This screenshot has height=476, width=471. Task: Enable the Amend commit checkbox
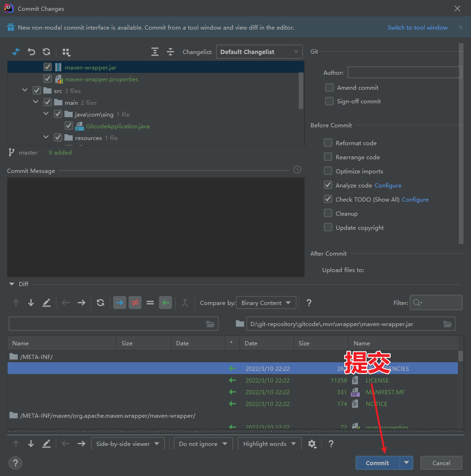329,88
